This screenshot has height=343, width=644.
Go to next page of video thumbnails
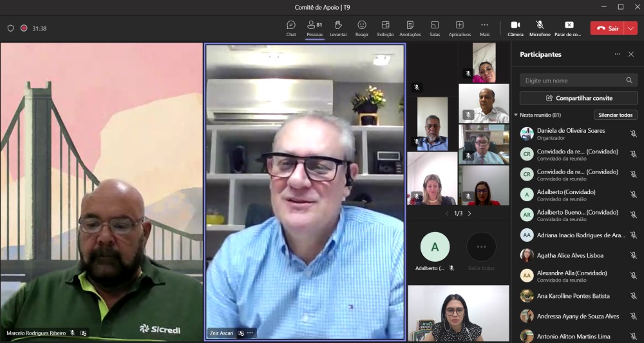pyautogui.click(x=469, y=213)
